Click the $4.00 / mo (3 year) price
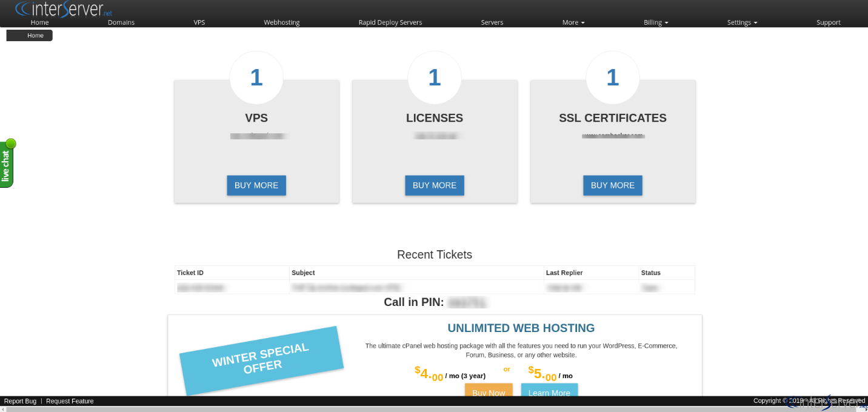The height and width of the screenshot is (412, 868). coord(450,374)
